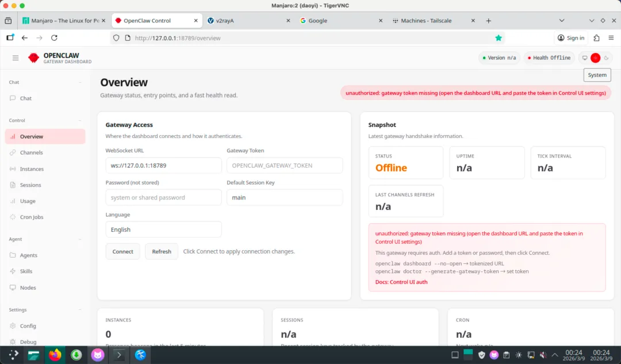Open the Usage page
This screenshot has height=364, width=621.
click(45, 201)
